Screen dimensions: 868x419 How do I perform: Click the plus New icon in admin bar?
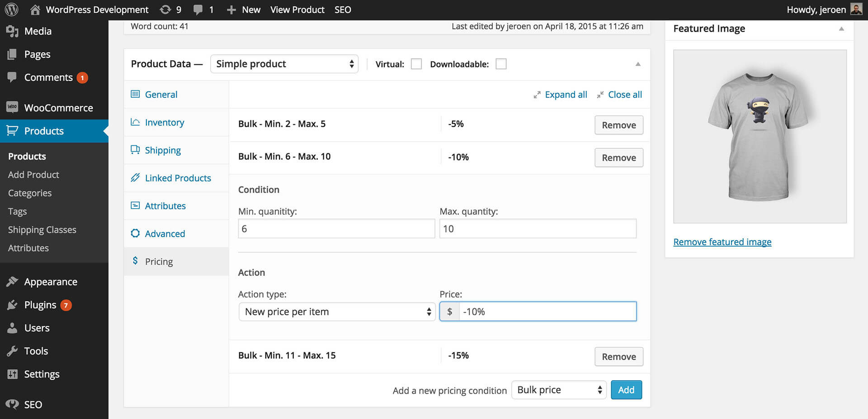coord(231,10)
